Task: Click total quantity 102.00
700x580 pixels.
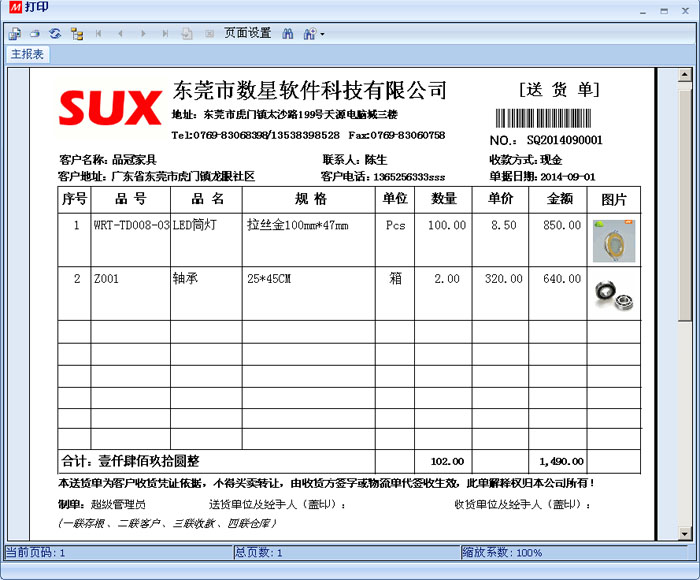Action: click(x=447, y=462)
